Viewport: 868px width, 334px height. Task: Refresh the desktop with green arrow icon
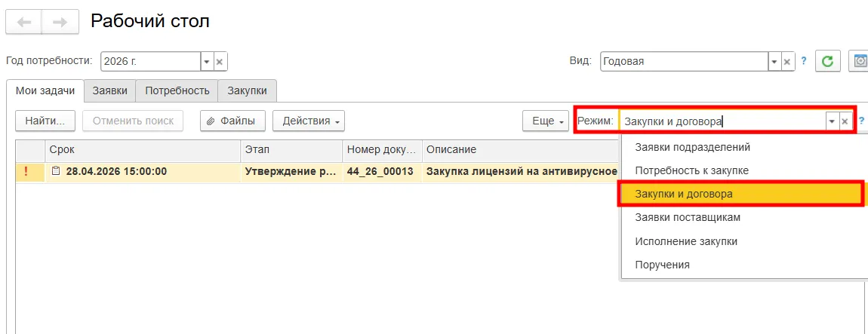click(x=827, y=61)
